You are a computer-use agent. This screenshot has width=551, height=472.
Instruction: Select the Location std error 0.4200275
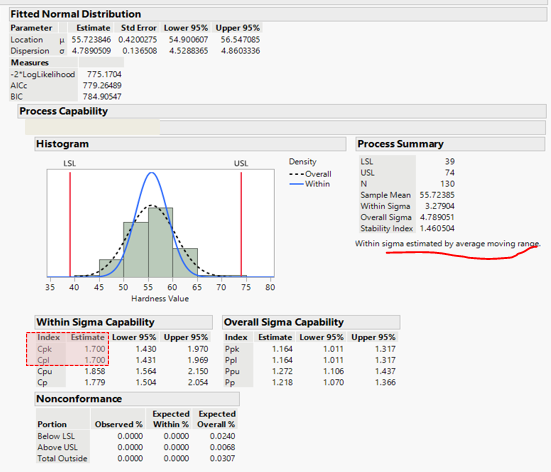[137, 39]
